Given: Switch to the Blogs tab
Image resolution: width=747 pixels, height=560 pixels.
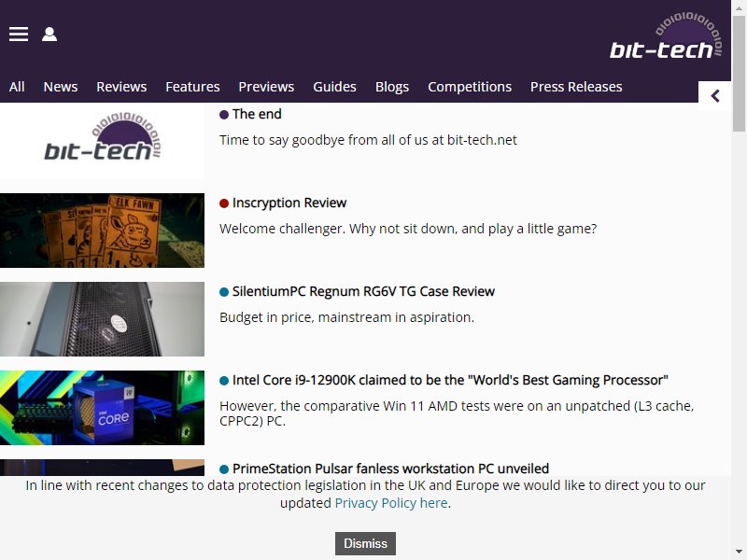Looking at the screenshot, I should [x=392, y=87].
